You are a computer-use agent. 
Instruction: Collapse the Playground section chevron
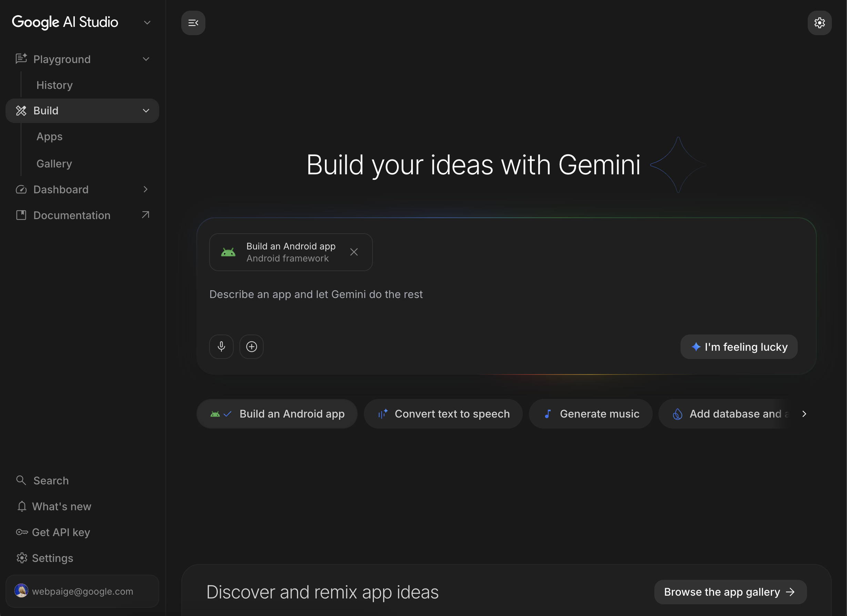[146, 59]
